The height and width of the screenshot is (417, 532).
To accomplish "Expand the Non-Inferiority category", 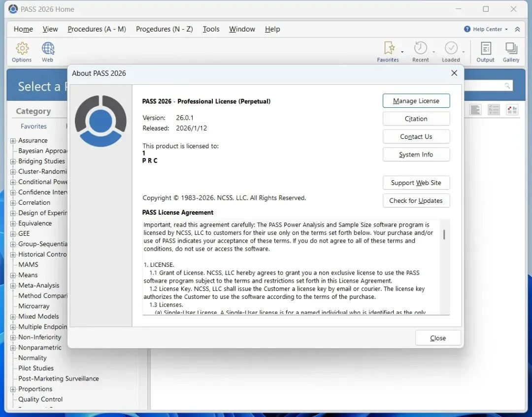I will tap(13, 337).
